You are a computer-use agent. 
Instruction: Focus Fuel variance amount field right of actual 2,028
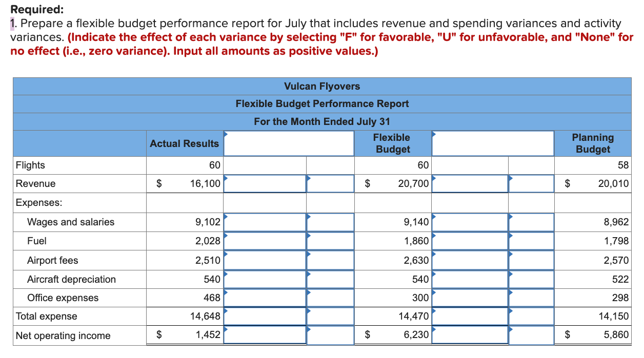point(265,241)
